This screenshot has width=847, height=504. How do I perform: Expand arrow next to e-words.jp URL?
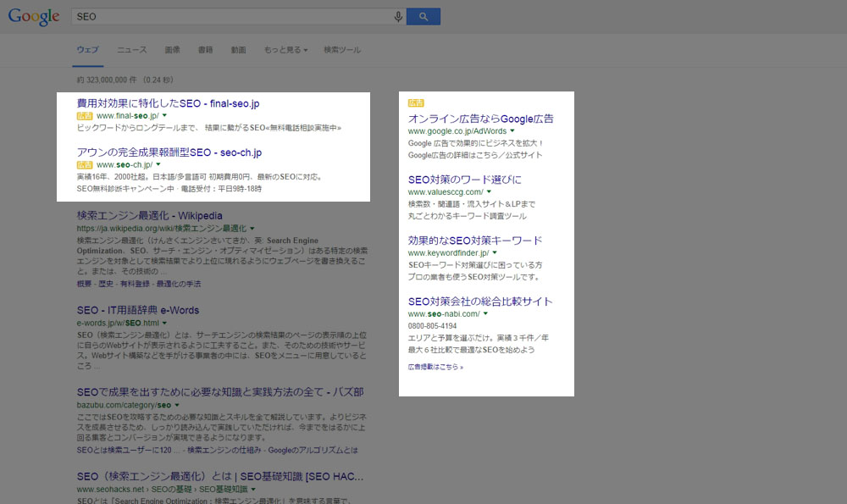165,323
